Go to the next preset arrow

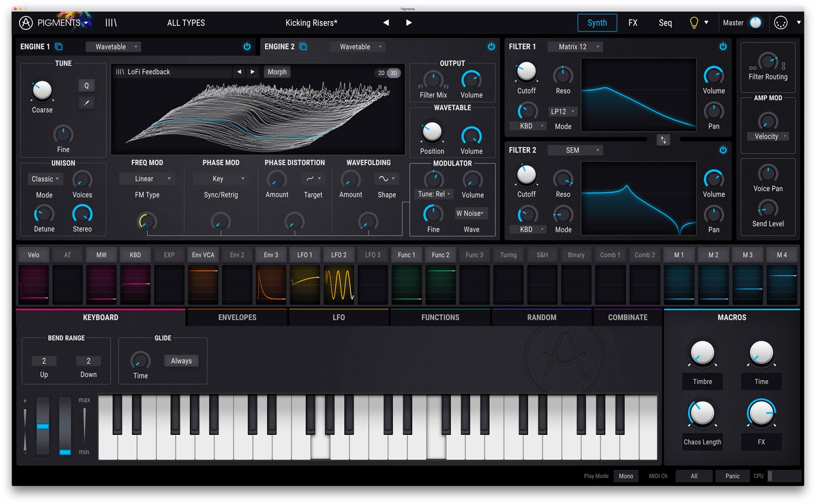[409, 23]
